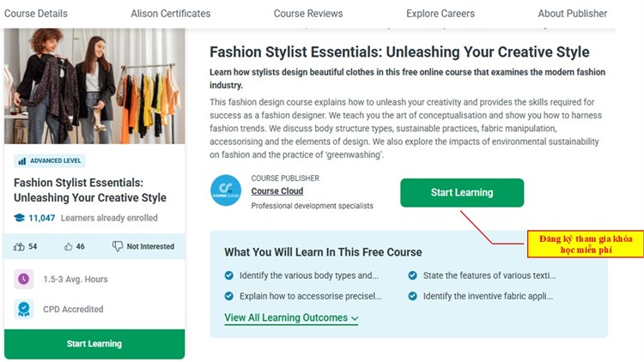Click the graduation cap enrolled learners icon
Screen dimensions: 644x362
tap(19, 218)
